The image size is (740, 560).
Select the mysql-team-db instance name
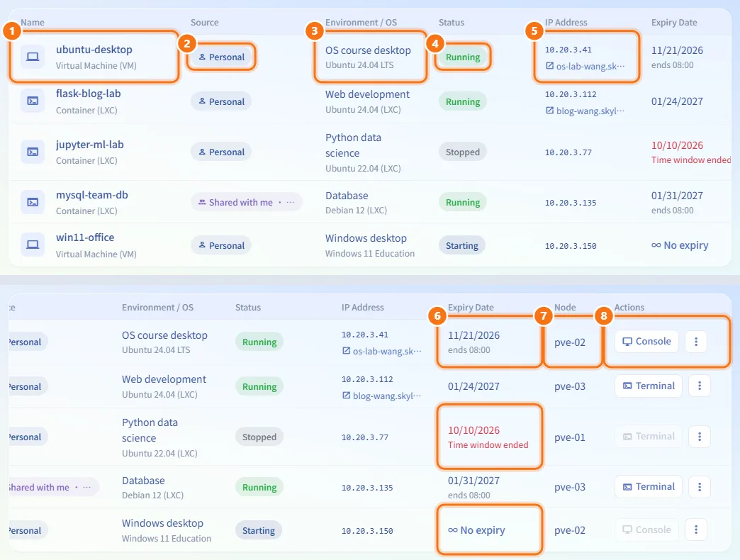[91, 195]
